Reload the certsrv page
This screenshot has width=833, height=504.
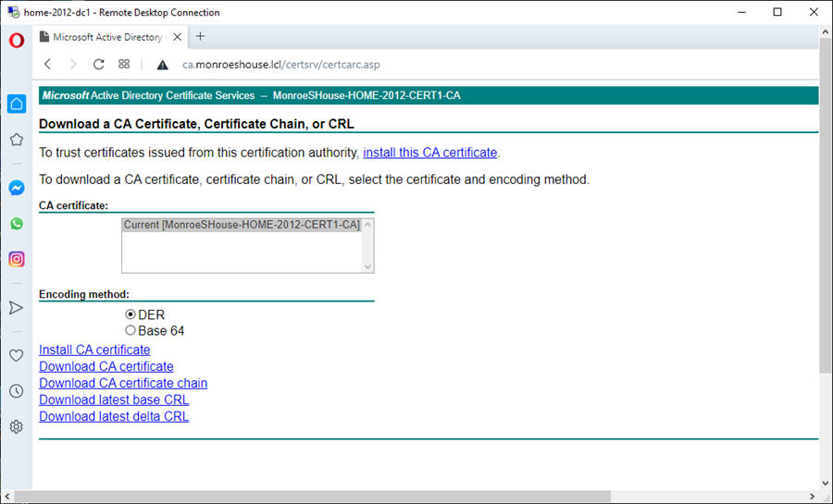click(98, 64)
